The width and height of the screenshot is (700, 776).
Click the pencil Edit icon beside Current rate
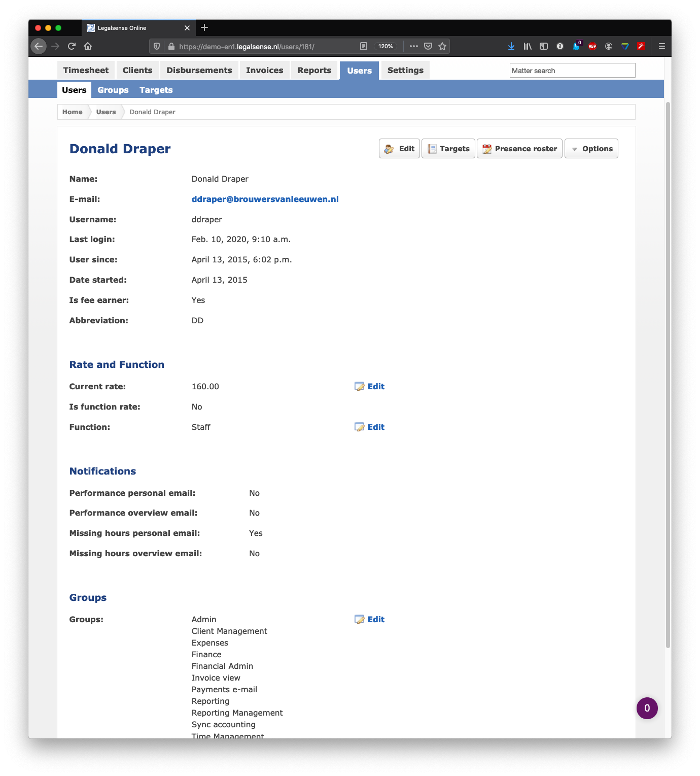click(360, 386)
